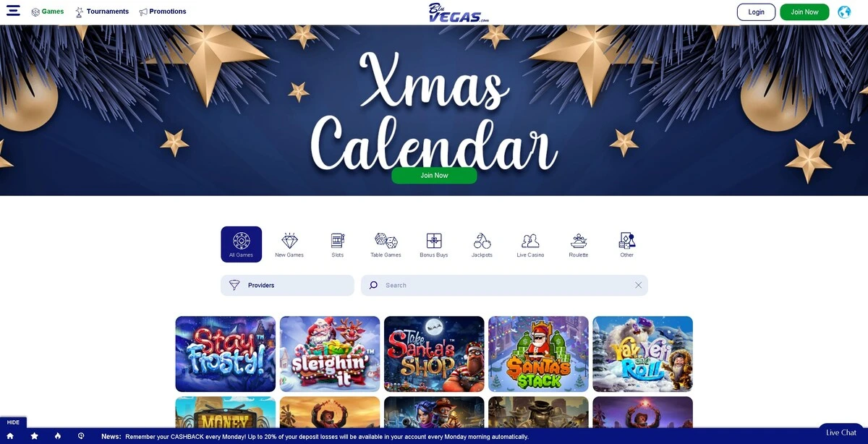Click into the game Search field
Image resolution: width=868 pixels, height=444 pixels.
(504, 286)
